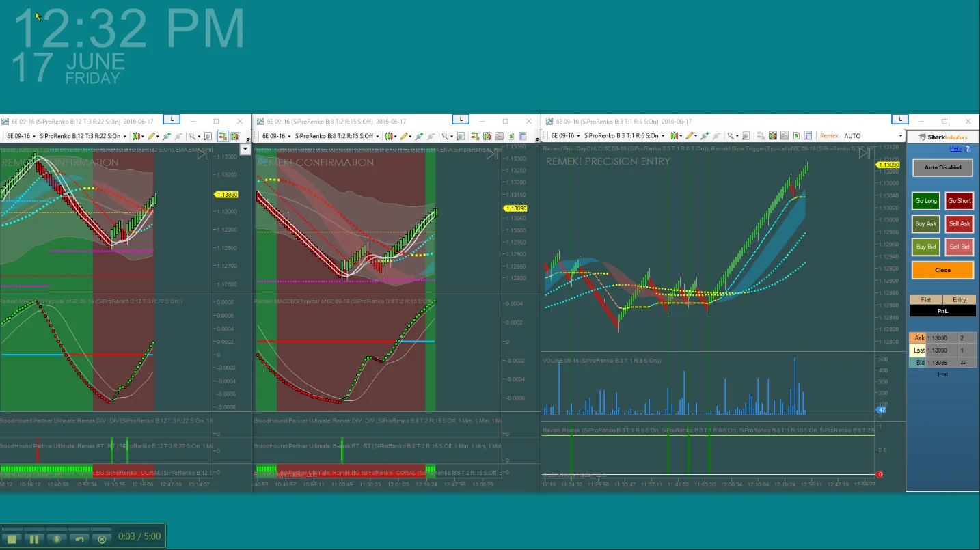Open cursor pointer dropdown in left chart

tap(194, 136)
